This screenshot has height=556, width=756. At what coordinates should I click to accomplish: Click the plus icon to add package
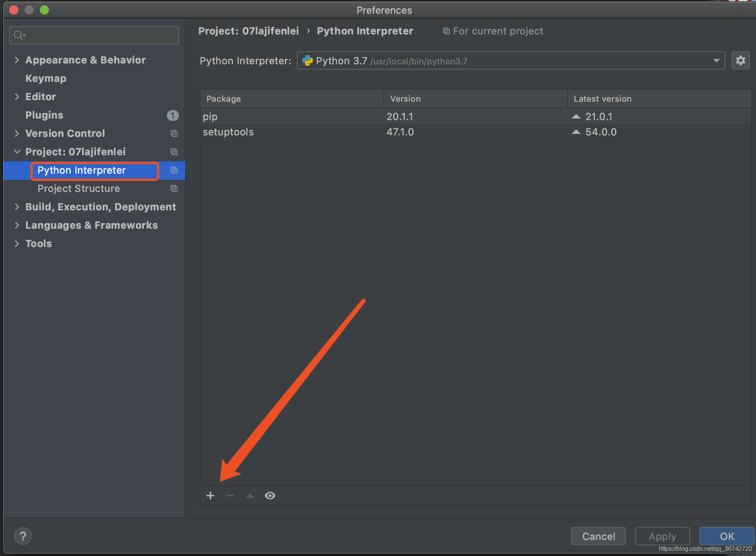(210, 496)
